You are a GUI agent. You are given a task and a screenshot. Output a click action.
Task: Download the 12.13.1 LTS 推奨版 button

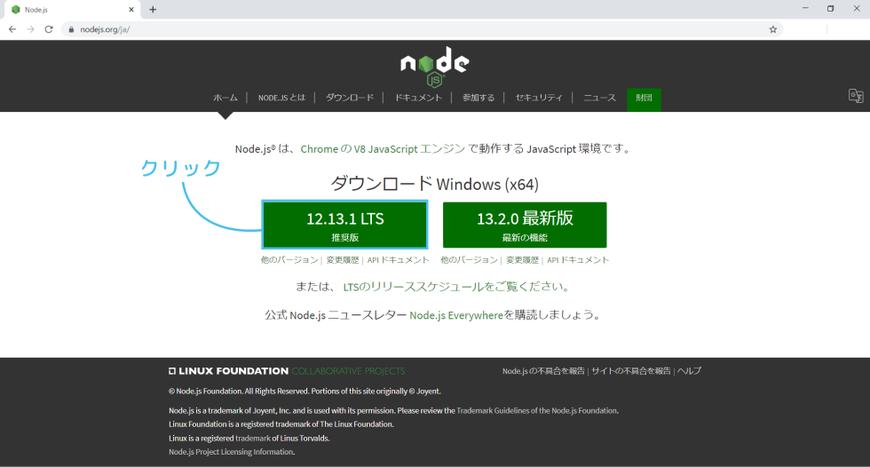pos(345,225)
